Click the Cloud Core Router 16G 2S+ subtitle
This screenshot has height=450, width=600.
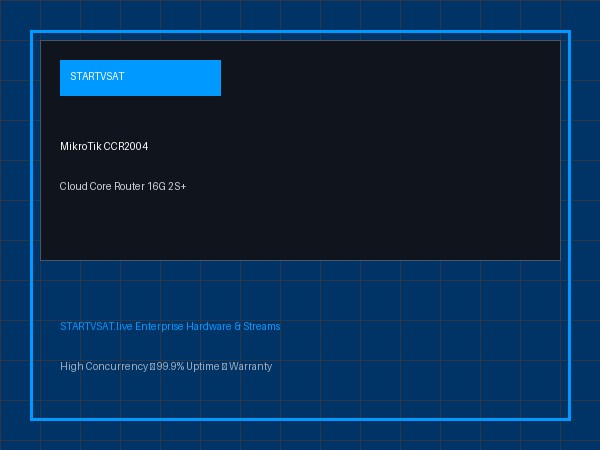tap(123, 186)
